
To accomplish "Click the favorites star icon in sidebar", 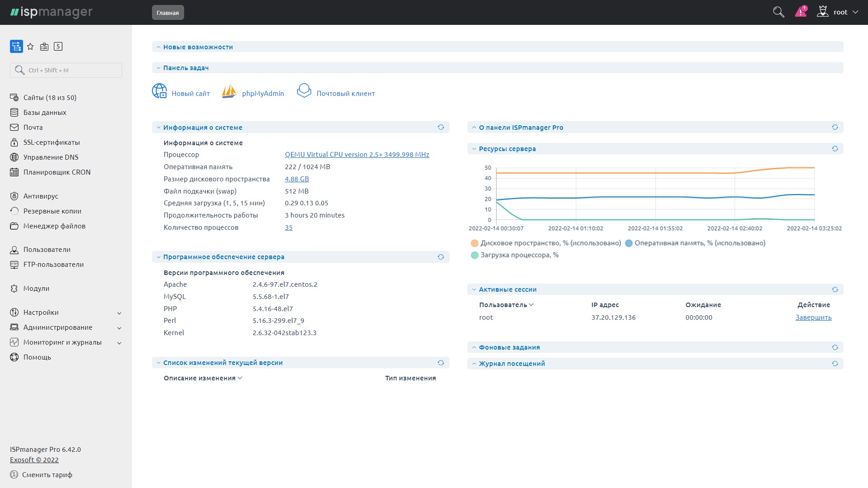I will pyautogui.click(x=30, y=47).
